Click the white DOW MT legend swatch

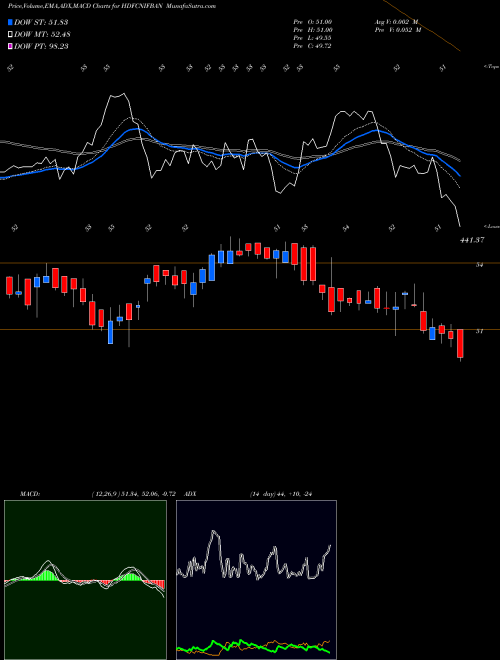[11, 34]
